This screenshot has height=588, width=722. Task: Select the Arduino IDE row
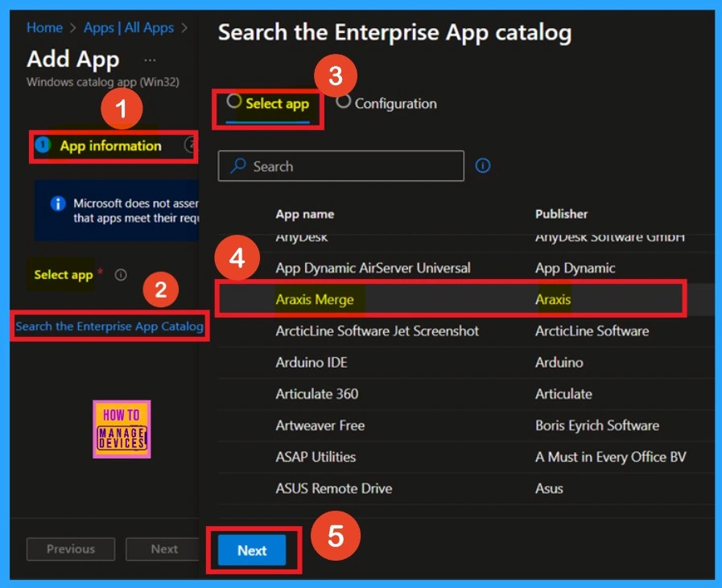[467, 363]
